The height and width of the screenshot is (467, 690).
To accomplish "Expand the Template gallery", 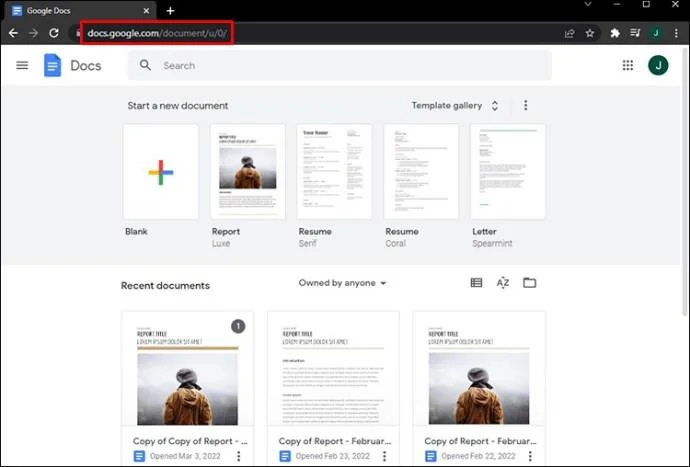I will [x=455, y=106].
